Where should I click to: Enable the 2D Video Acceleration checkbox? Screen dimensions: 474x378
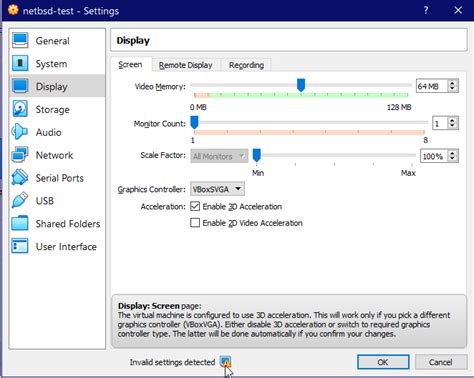point(195,223)
